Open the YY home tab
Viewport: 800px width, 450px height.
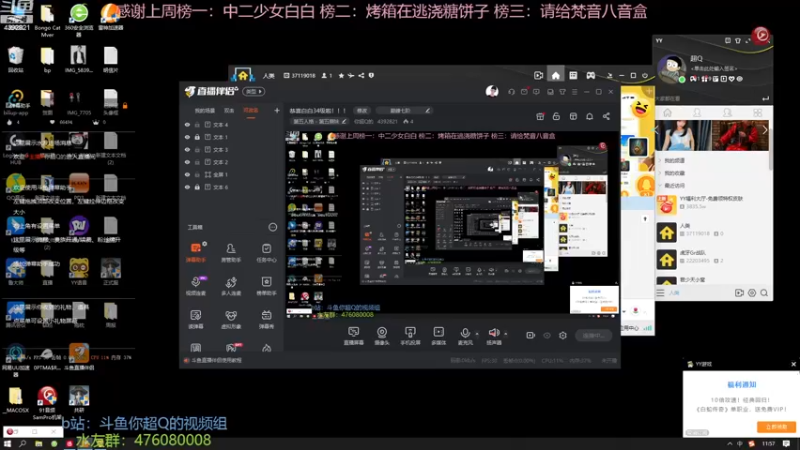[667, 113]
